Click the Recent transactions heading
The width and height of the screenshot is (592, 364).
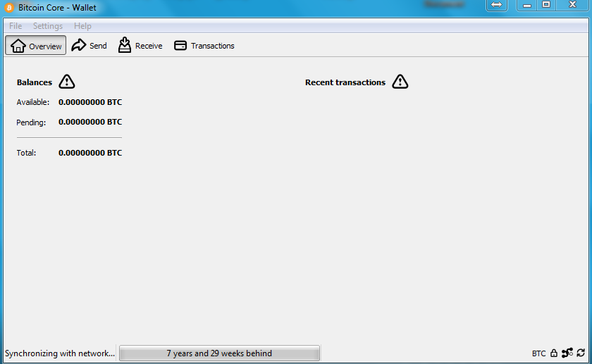pos(345,82)
